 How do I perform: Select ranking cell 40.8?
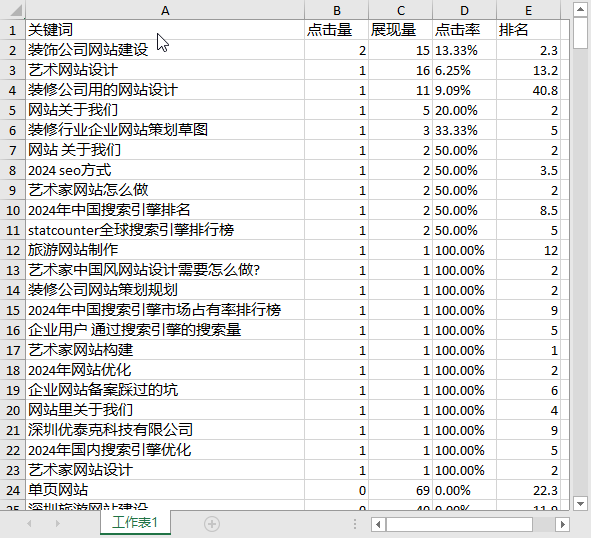(528, 90)
